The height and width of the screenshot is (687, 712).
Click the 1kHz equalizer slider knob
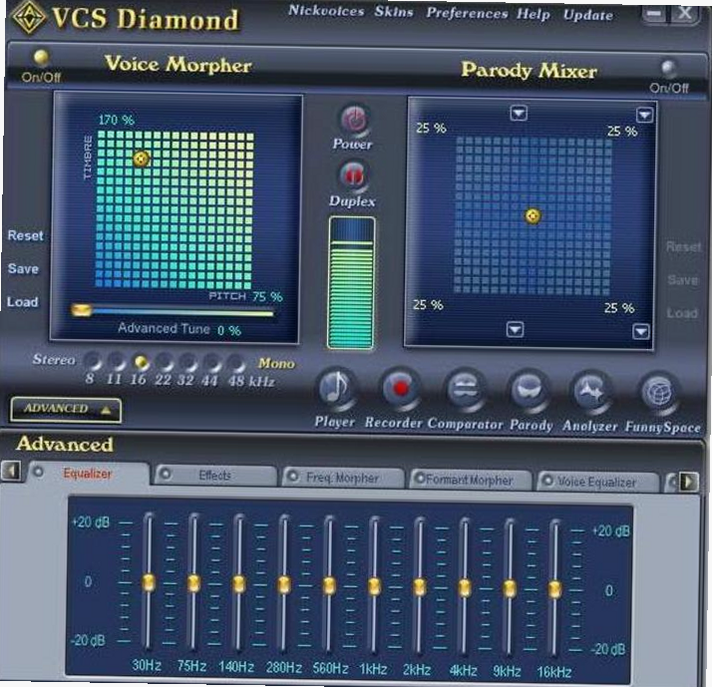coord(374,587)
